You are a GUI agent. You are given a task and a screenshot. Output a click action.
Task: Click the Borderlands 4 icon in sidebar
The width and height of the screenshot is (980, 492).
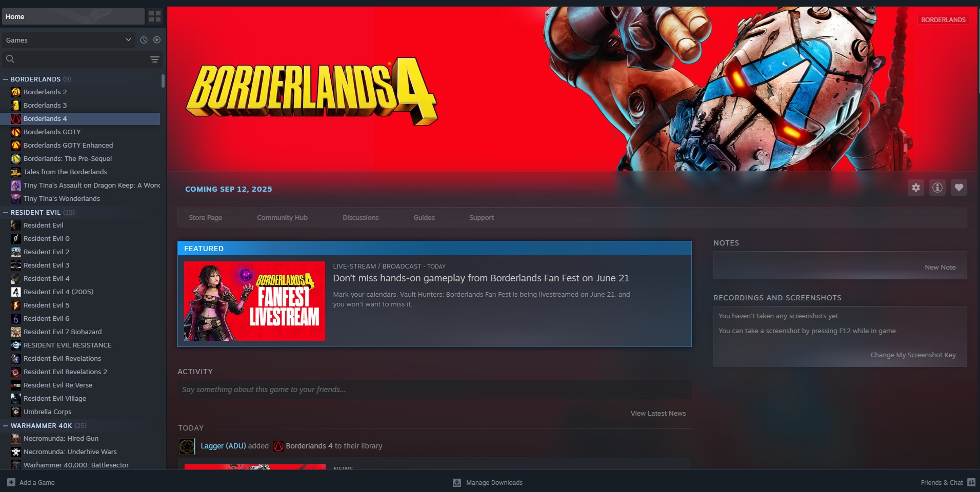16,119
